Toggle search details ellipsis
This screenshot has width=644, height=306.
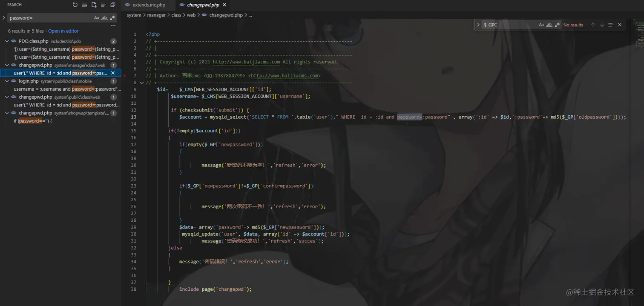point(113,26)
